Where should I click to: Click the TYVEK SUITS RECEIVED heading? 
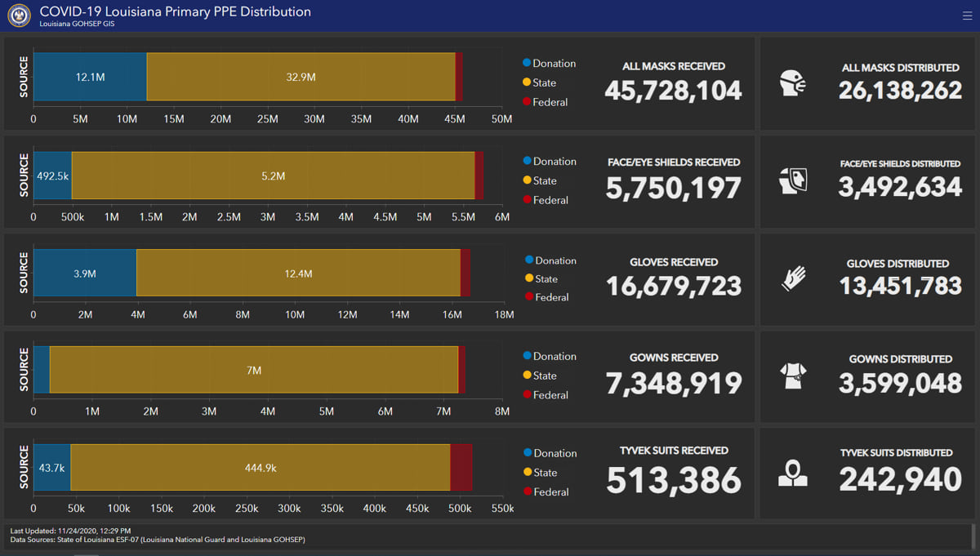pos(673,451)
